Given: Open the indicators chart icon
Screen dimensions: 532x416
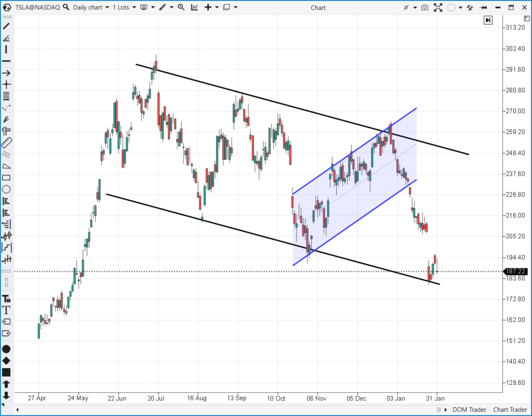Looking at the screenshot, I should [x=194, y=7].
